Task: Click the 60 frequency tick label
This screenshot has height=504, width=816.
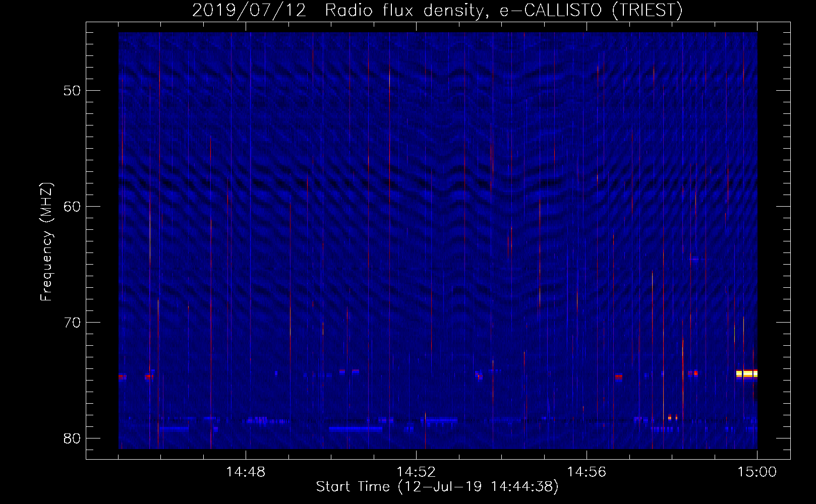Action: 72,207
